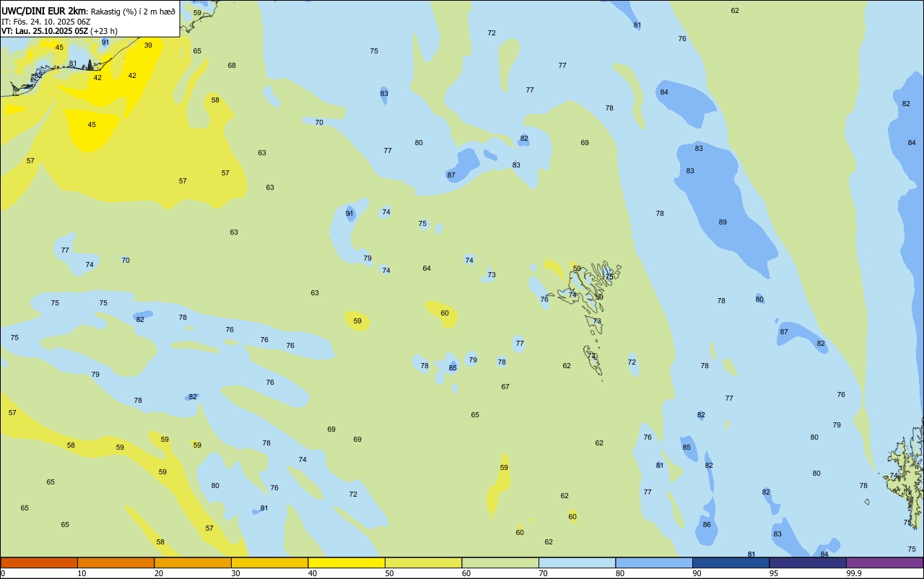Pick the pale yellow 50–60 legend swatch
Image resolution: width=924 pixels, height=579 pixels.
point(423,562)
